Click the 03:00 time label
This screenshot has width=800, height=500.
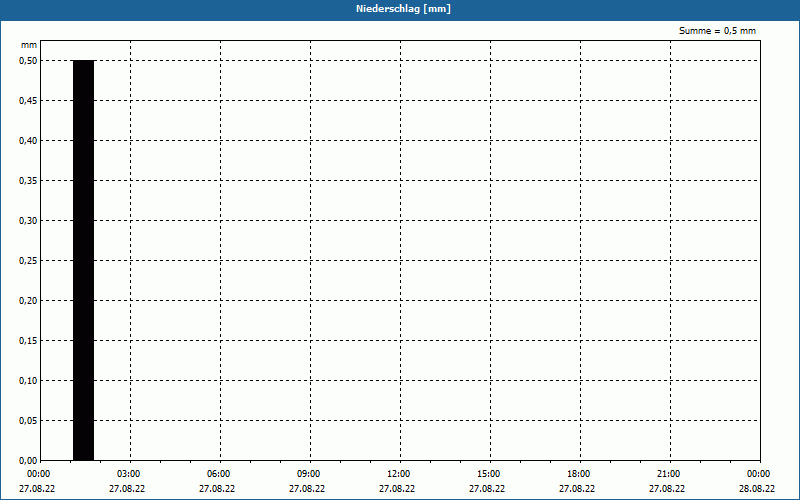(x=129, y=474)
